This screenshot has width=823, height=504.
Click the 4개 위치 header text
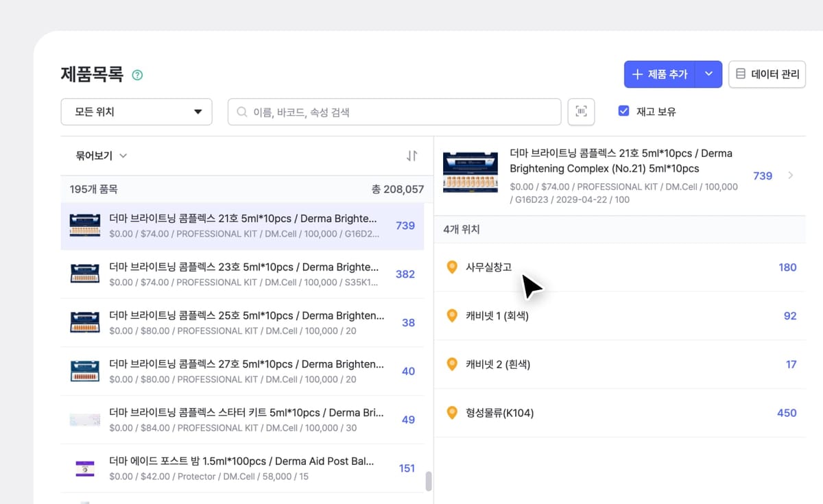tap(462, 230)
